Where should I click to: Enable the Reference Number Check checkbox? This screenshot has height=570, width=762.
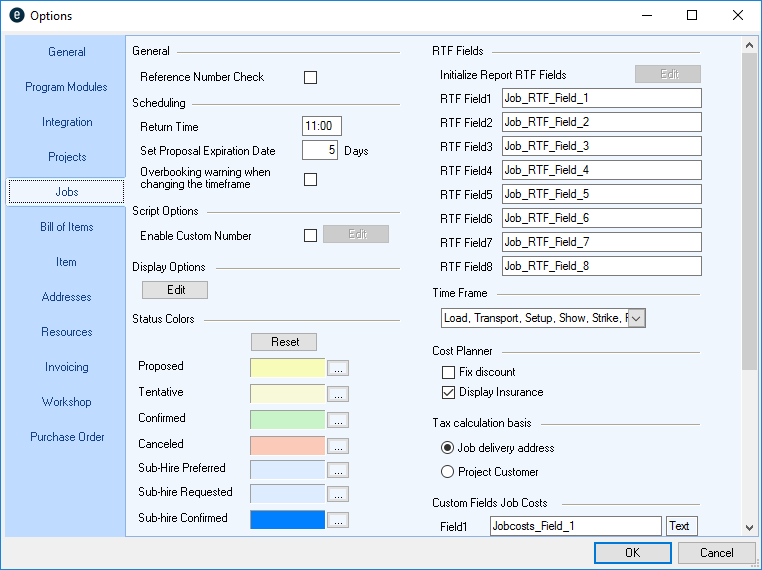[310, 77]
